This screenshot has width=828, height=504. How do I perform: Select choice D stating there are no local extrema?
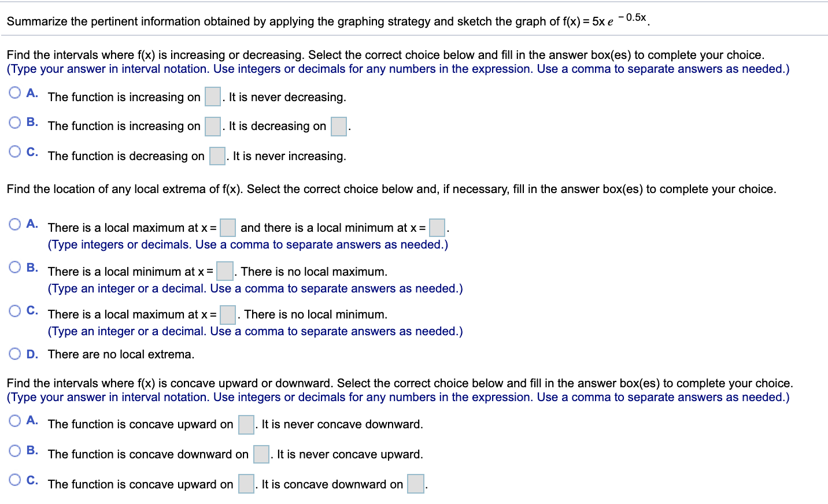pyautogui.click(x=13, y=354)
